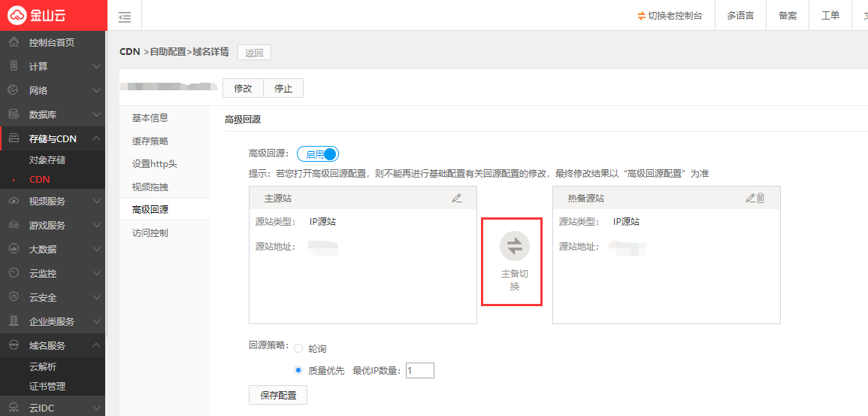
Task: Click the edit pencil icon in 热备源站 panel
Action: pyautogui.click(x=749, y=198)
